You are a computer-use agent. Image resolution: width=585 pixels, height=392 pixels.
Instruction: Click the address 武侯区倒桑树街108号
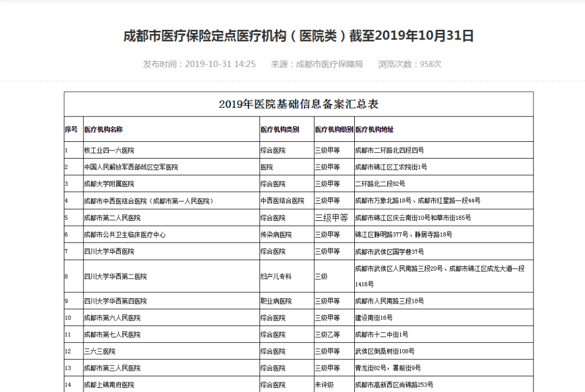tap(385, 351)
